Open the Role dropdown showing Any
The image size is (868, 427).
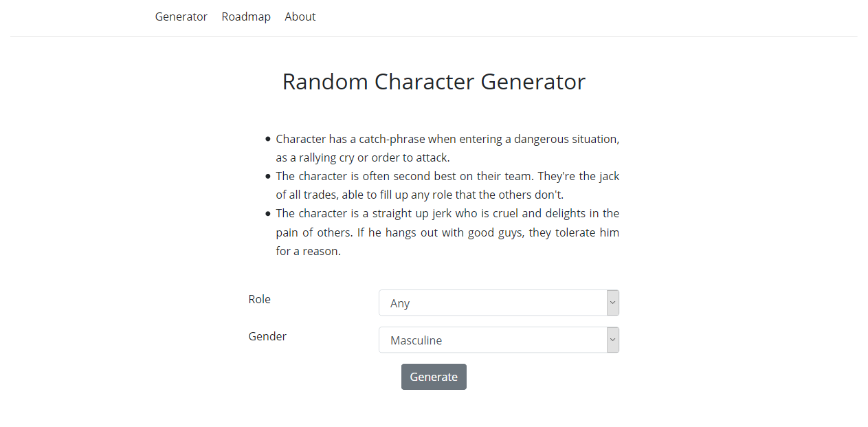click(492, 303)
